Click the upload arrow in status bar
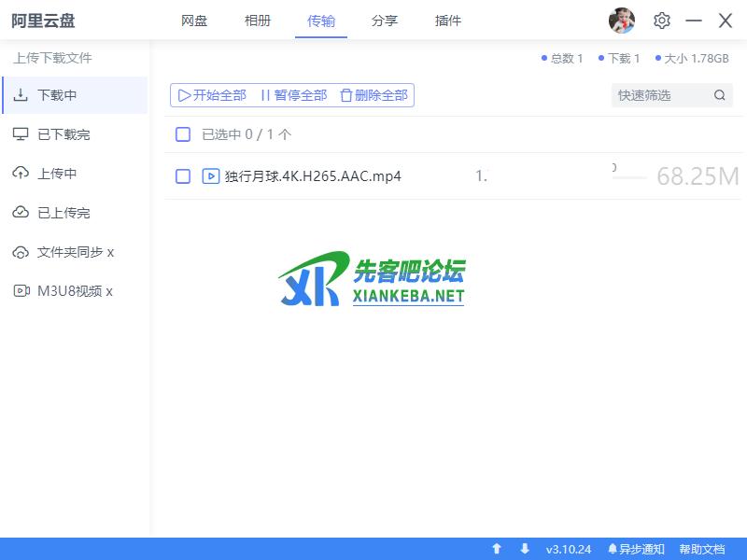This screenshot has height=560, width=747. pos(497,549)
